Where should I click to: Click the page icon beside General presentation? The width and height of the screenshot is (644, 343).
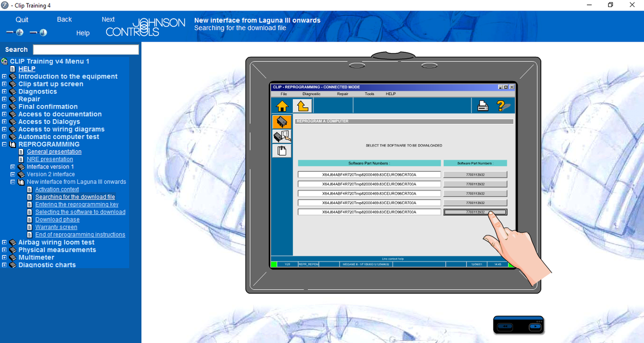21,152
